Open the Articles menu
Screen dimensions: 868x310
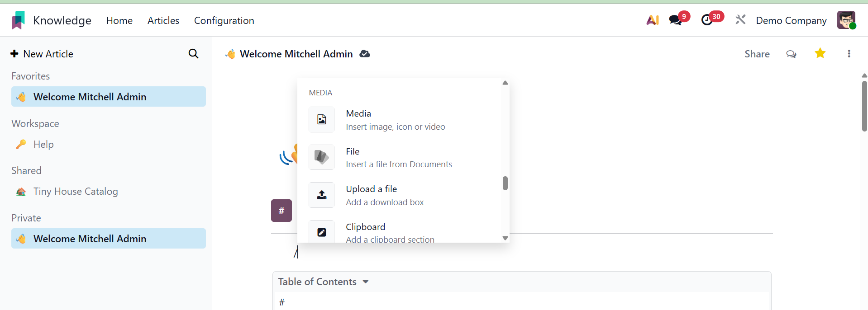click(163, 20)
